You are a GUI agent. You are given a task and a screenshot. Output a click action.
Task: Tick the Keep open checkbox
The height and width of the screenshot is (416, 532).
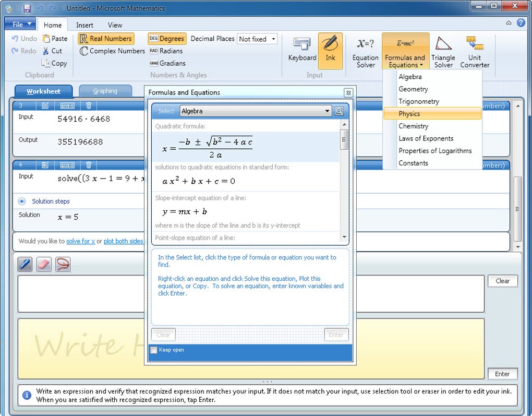tap(154, 350)
